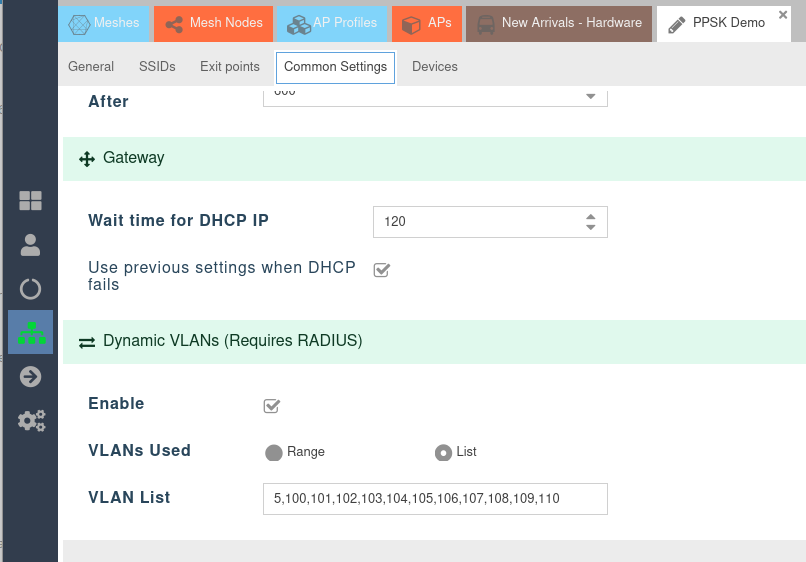
Task: Select the Range radio option
Action: [274, 452]
